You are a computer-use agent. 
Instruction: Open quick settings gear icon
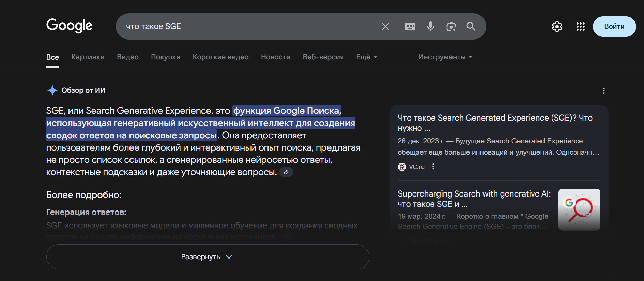tap(557, 27)
